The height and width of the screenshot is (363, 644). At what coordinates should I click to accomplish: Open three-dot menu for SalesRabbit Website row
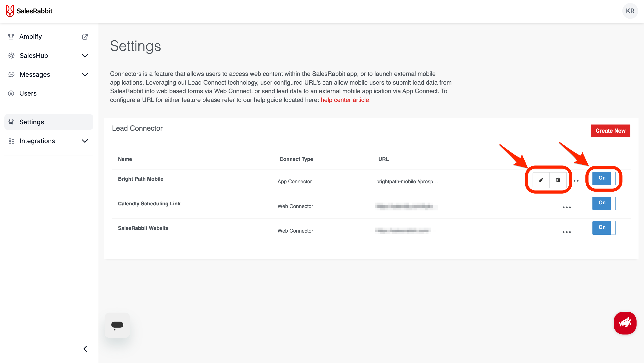pyautogui.click(x=567, y=232)
